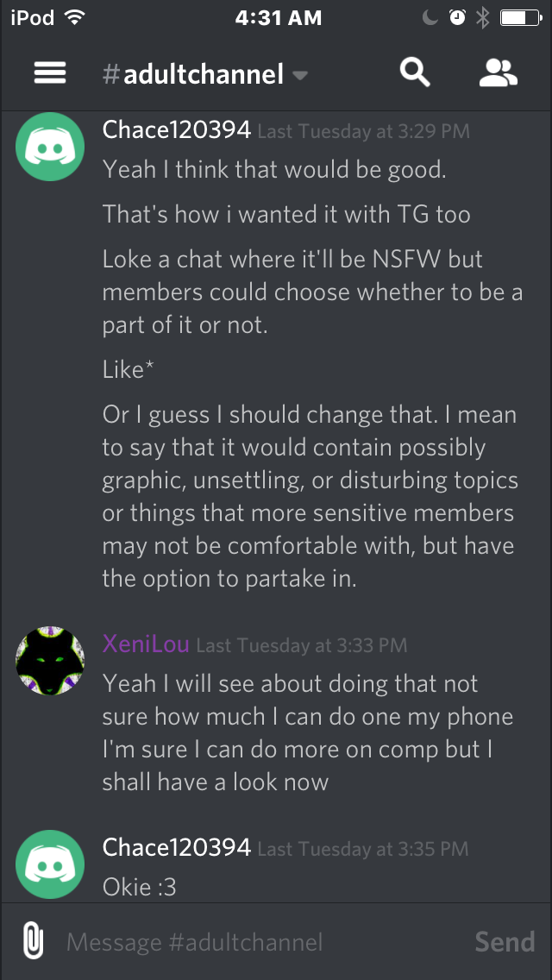
Task: Tap the #adultchannel channel title
Action: [193, 73]
